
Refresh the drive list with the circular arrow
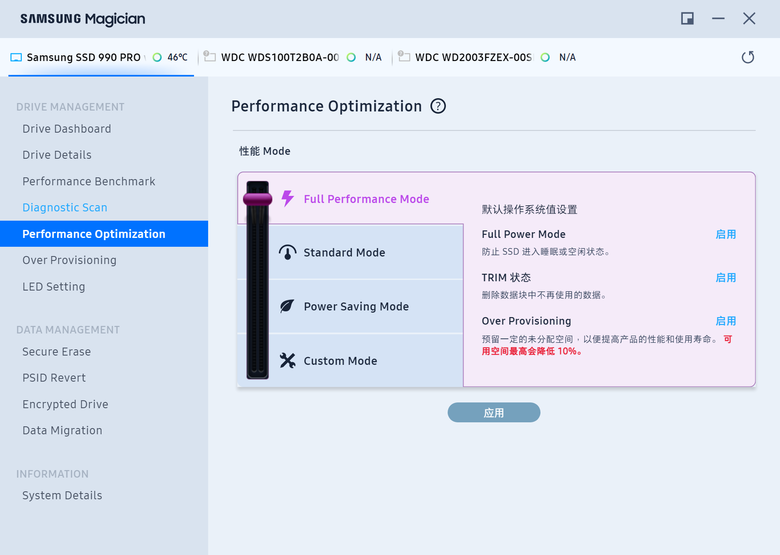tap(748, 57)
